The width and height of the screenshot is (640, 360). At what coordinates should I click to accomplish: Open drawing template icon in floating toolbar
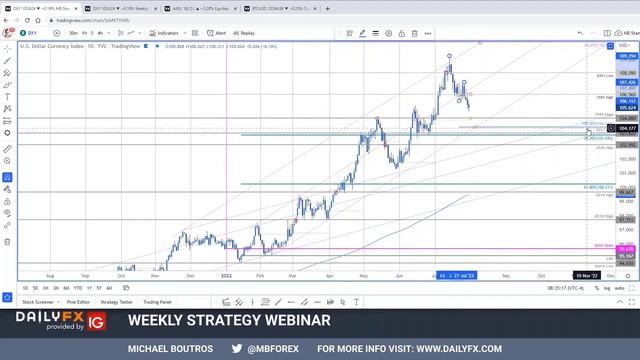pyautogui.click(x=349, y=33)
